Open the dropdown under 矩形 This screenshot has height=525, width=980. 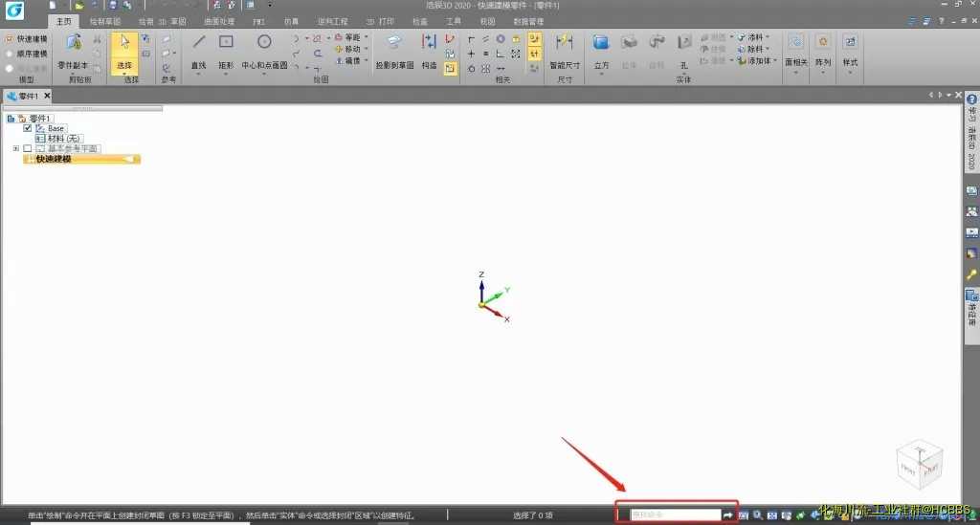coord(226,75)
